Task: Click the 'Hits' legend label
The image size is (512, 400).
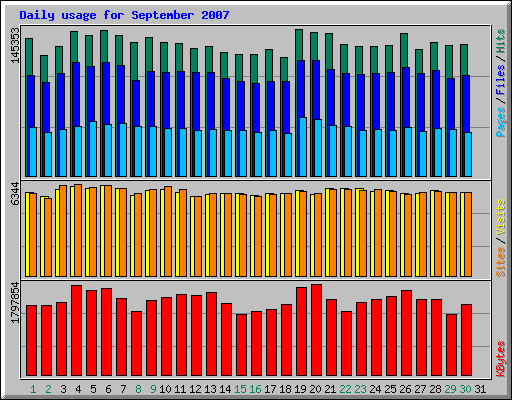Action: pos(501,41)
